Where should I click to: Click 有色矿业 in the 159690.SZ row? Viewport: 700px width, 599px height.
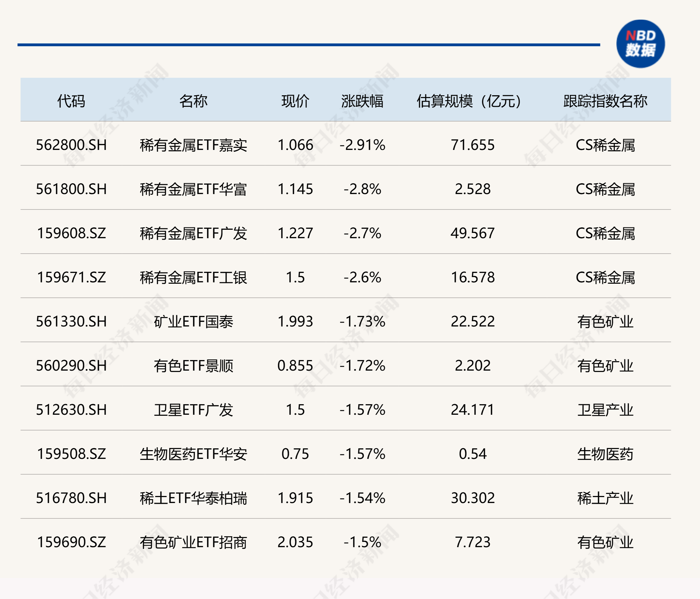605,542
